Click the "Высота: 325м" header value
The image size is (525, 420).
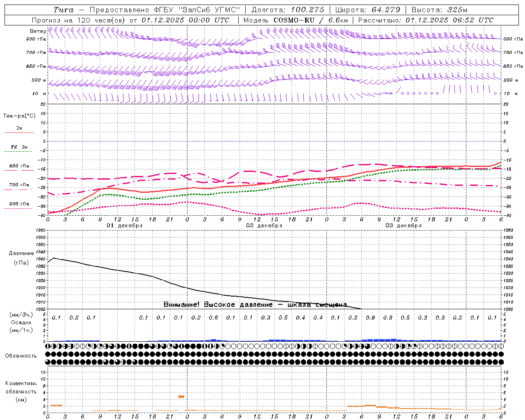[x=439, y=10]
